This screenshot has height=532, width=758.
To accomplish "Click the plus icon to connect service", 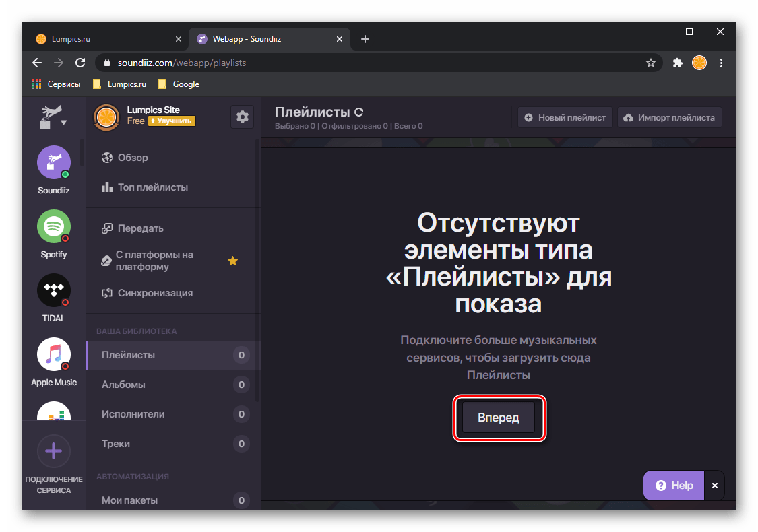I will click(53, 452).
